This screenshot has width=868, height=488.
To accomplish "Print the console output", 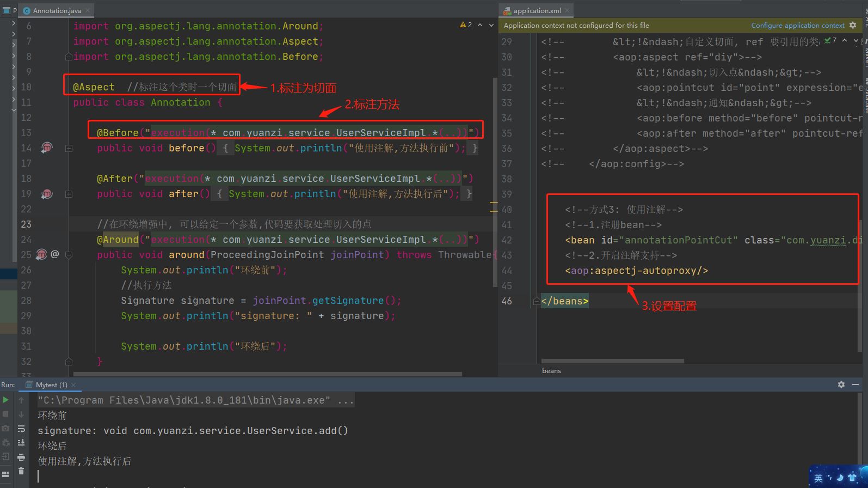I will pyautogui.click(x=21, y=457).
